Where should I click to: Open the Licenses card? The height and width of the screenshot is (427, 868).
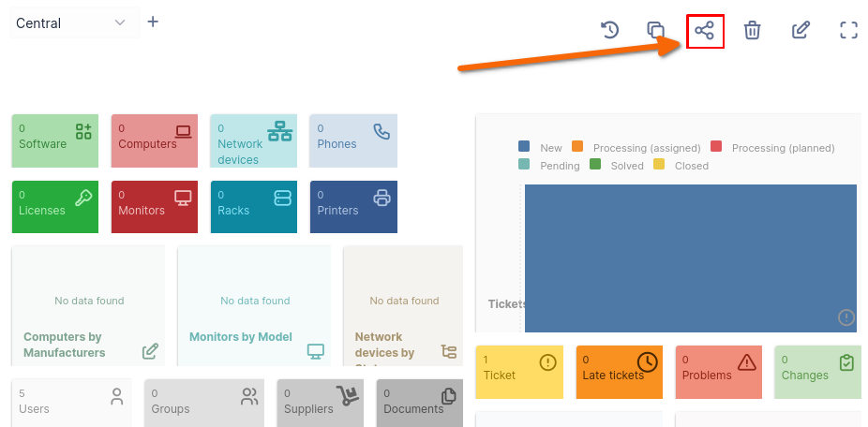coord(56,207)
